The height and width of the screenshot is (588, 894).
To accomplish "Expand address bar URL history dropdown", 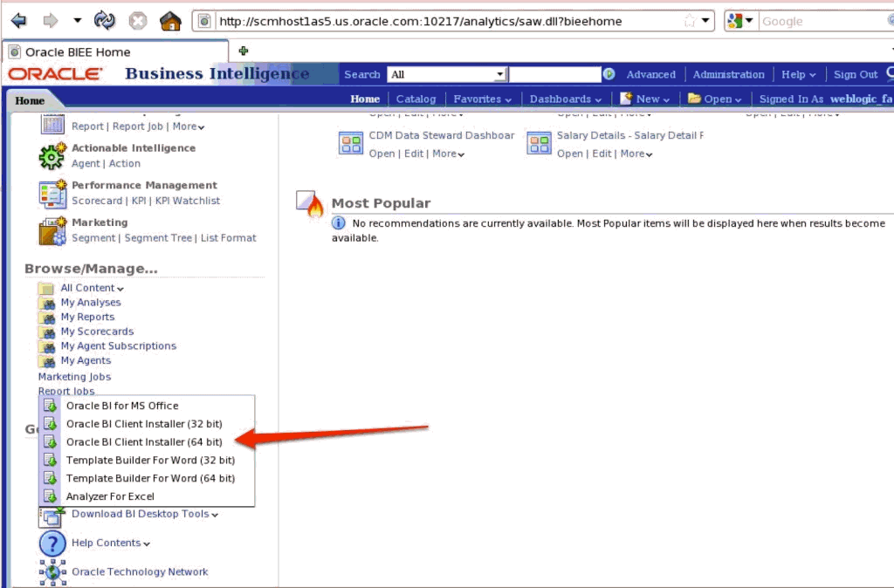I will click(705, 21).
